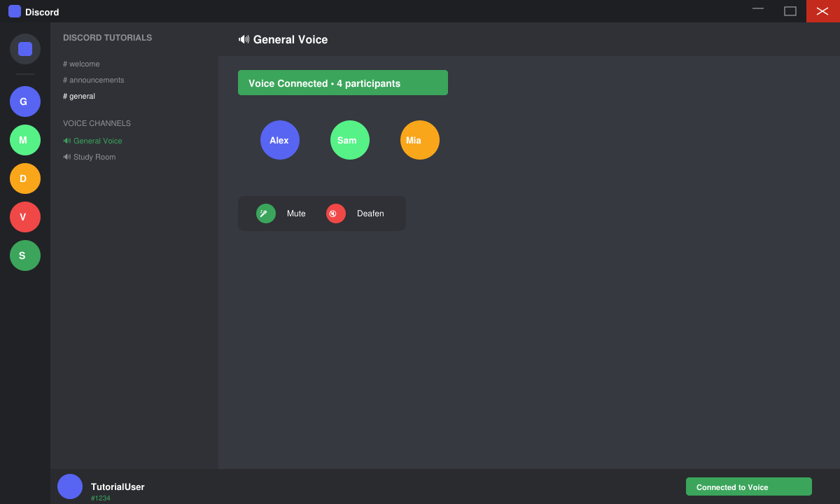Click the Mute label
The width and height of the screenshot is (840, 504).
point(296,213)
